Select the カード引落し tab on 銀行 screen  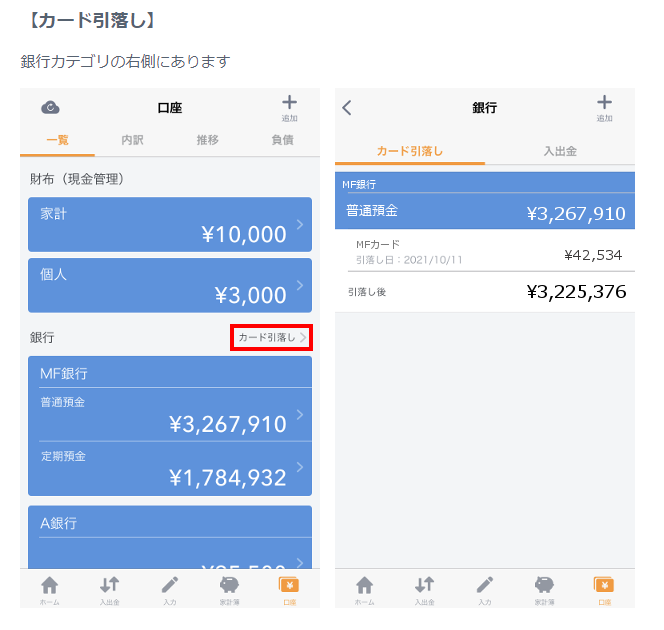(x=410, y=151)
